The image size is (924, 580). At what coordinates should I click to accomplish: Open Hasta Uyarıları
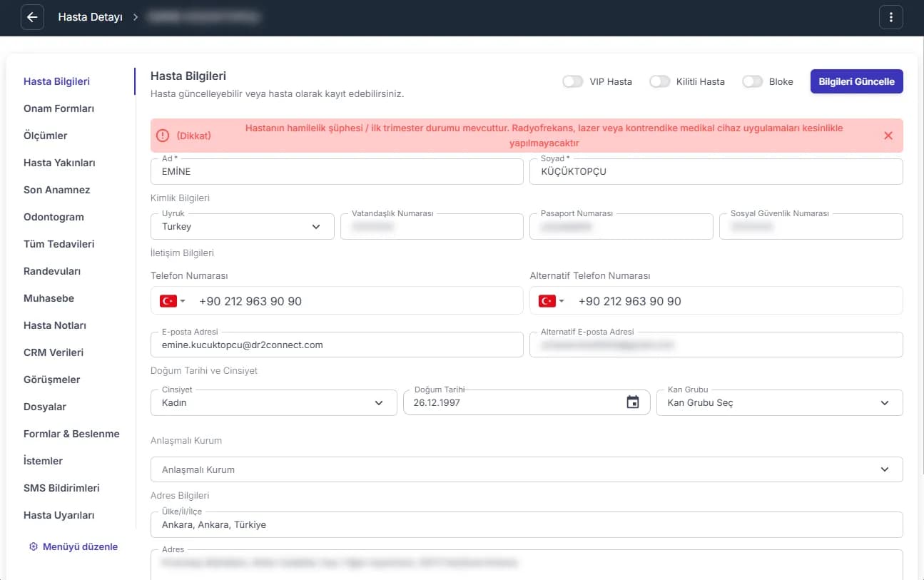(59, 515)
